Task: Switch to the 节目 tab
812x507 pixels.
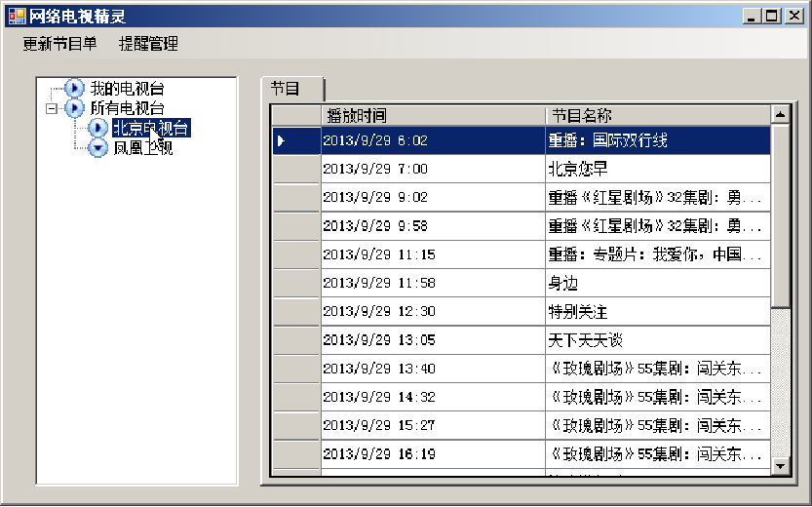Action: 287,88
